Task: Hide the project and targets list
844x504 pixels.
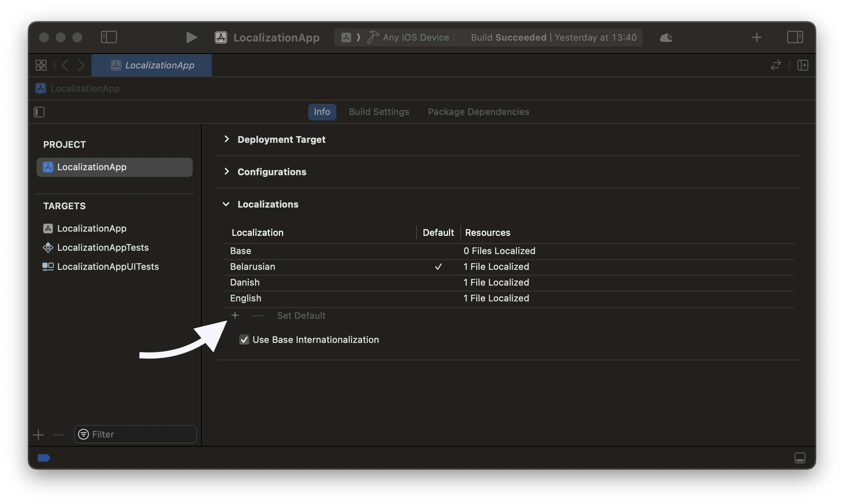Action: 39,112
